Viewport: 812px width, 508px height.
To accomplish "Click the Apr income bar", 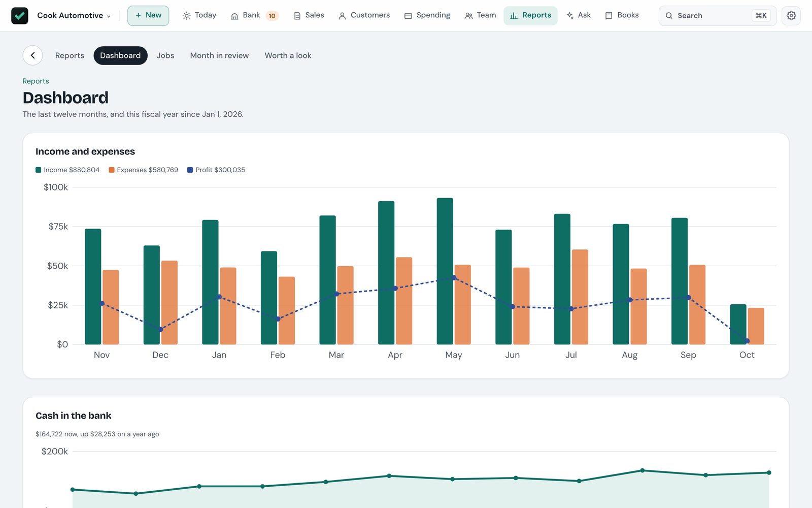I will tap(386, 273).
